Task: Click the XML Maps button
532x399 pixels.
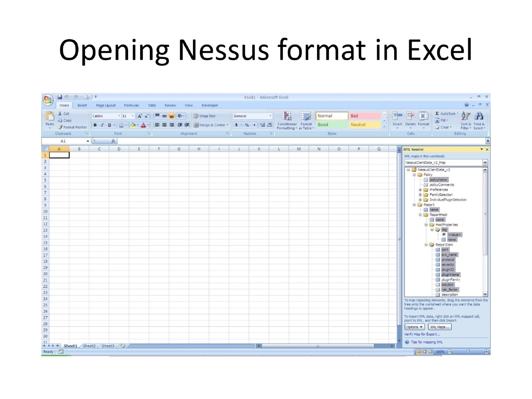Action: 439,327
